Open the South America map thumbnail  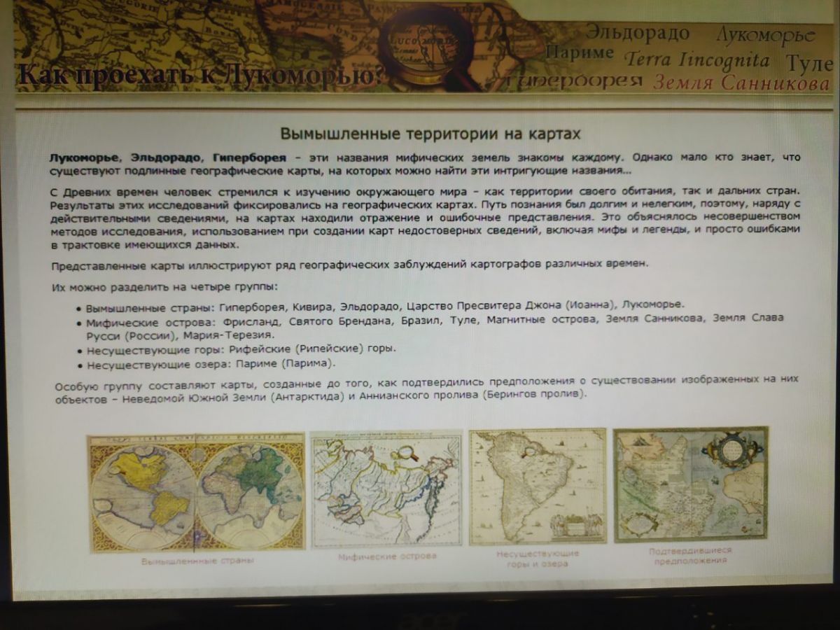pyautogui.click(x=537, y=486)
